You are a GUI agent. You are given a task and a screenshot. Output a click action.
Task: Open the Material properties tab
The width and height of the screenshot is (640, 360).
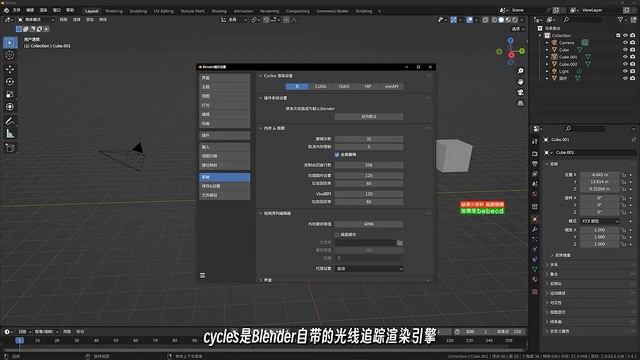535,279
